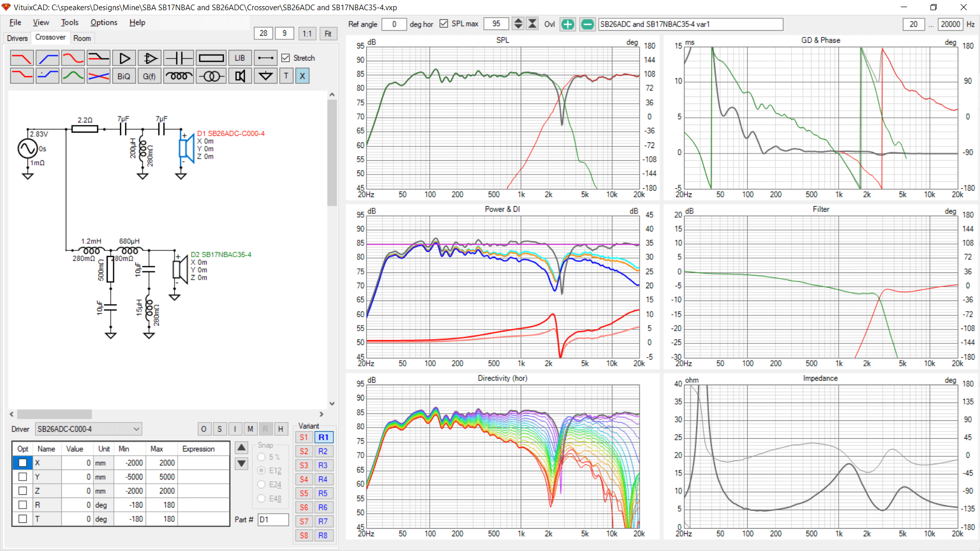The image size is (980, 551).
Task: Switch to the Drivers tab
Action: point(17,38)
